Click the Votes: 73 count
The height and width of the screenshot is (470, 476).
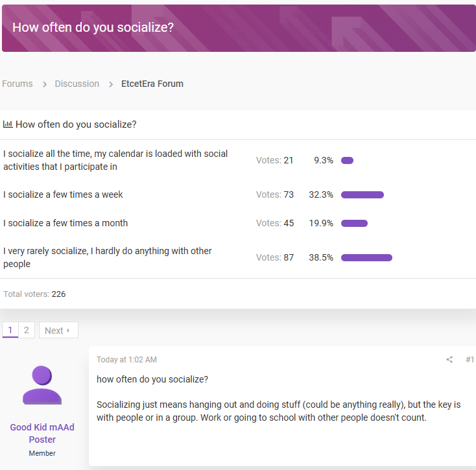[x=275, y=194]
